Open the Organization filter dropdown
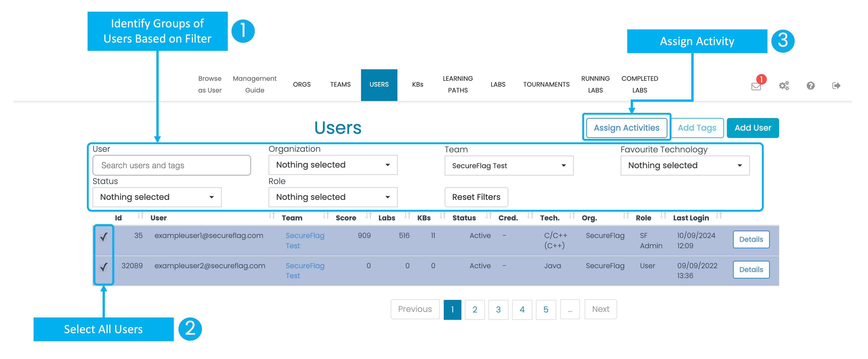 333,165
